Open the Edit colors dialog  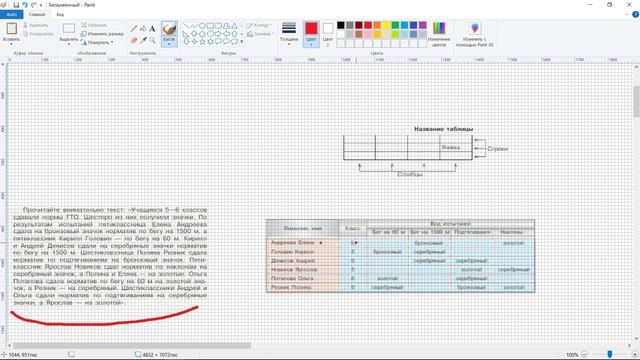439,34
